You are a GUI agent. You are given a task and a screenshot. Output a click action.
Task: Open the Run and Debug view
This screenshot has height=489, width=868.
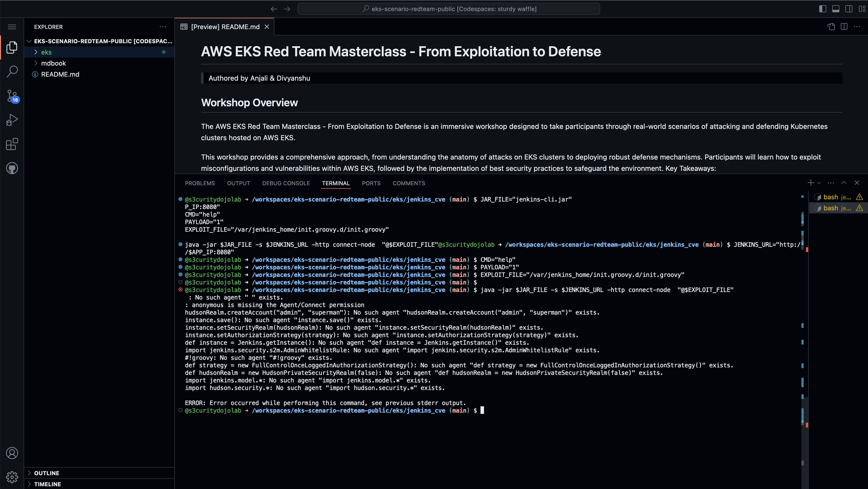pyautogui.click(x=12, y=120)
